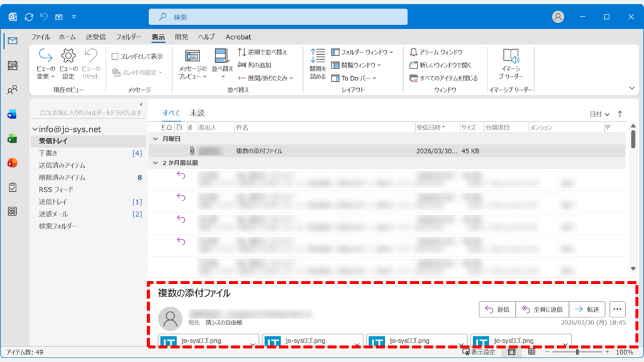644x362 pixels.
Task: Click the 転送 (Forward) button
Action: tap(587, 309)
